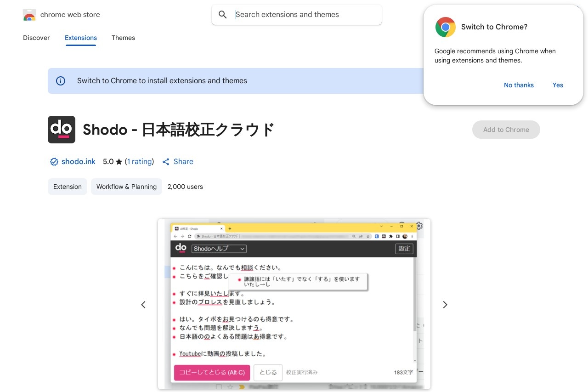
Task: Focus the Search extensions and themes field
Action: tap(297, 15)
